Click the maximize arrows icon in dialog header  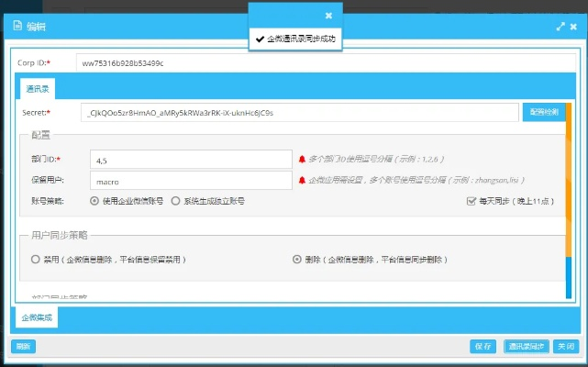pyautogui.click(x=560, y=28)
